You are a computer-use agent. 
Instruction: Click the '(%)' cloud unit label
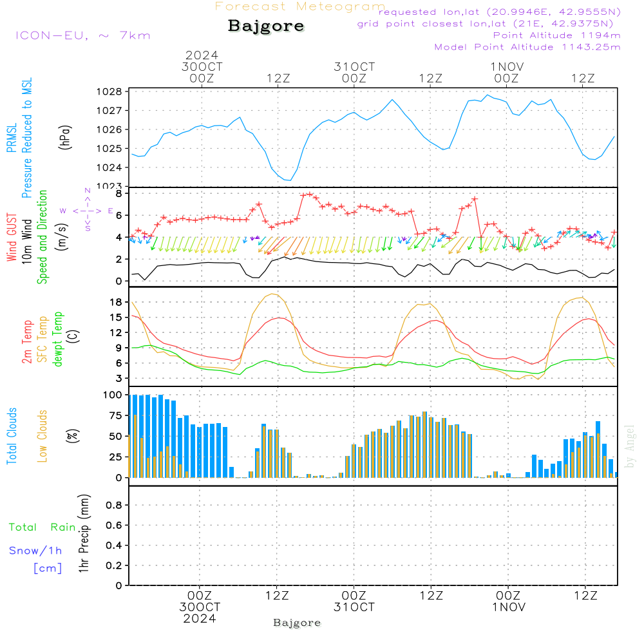[x=73, y=436]
